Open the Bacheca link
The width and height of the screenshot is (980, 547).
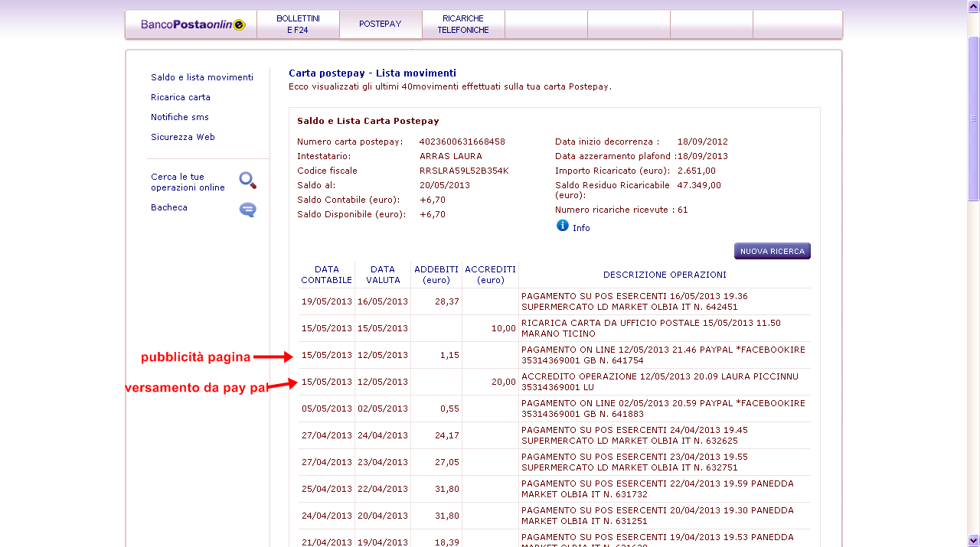(x=169, y=207)
